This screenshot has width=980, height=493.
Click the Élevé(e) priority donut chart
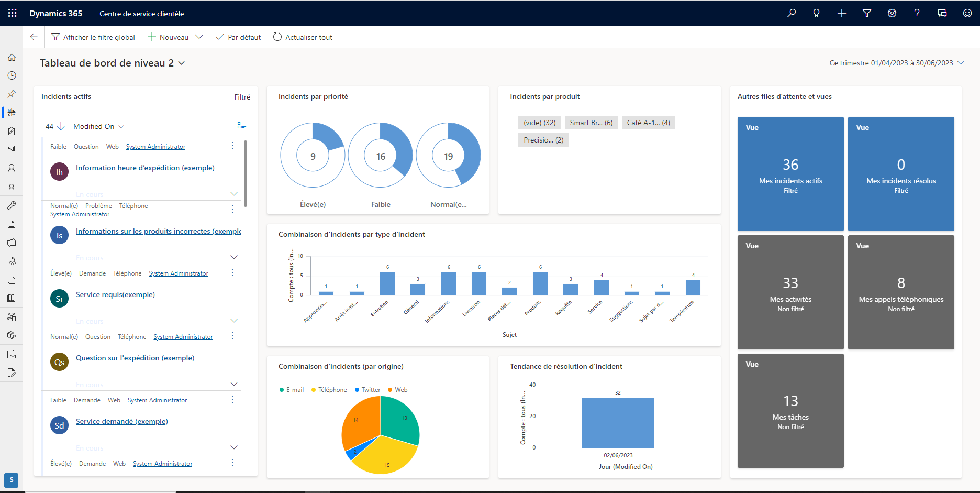[313, 156]
